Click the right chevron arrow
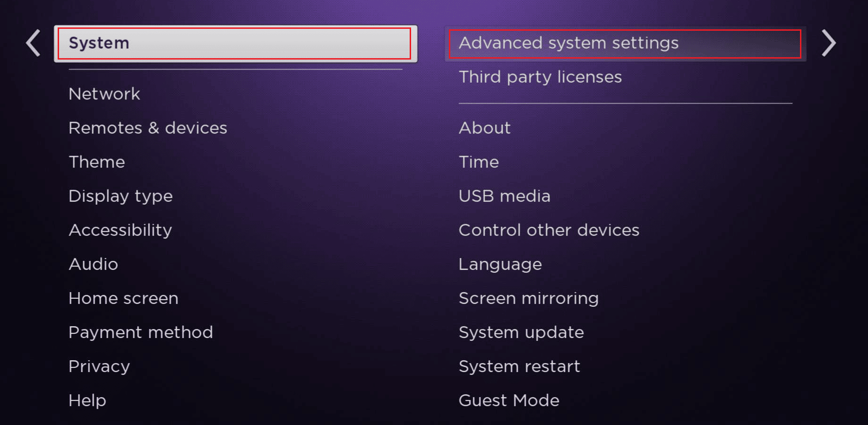 tap(828, 43)
